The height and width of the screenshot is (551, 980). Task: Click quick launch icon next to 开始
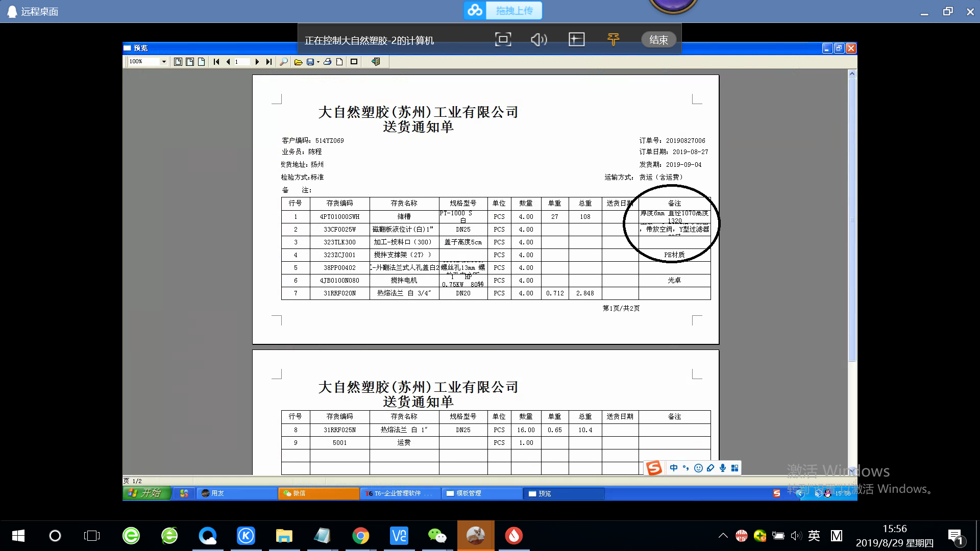coord(184,493)
